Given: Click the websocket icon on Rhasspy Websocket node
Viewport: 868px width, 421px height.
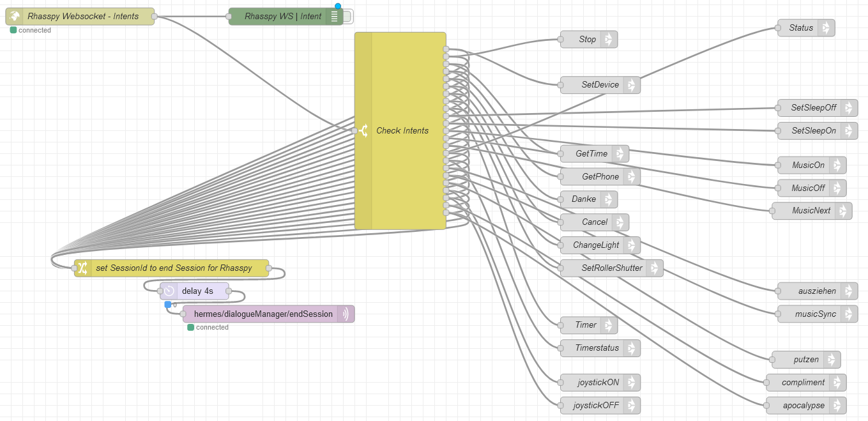Looking at the screenshot, I should [15, 17].
